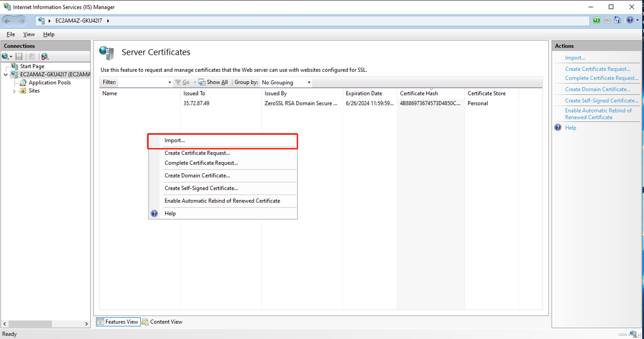Click the Connections pane horizontal scrollbar
Screen dimensions: 644x339
coord(30,324)
